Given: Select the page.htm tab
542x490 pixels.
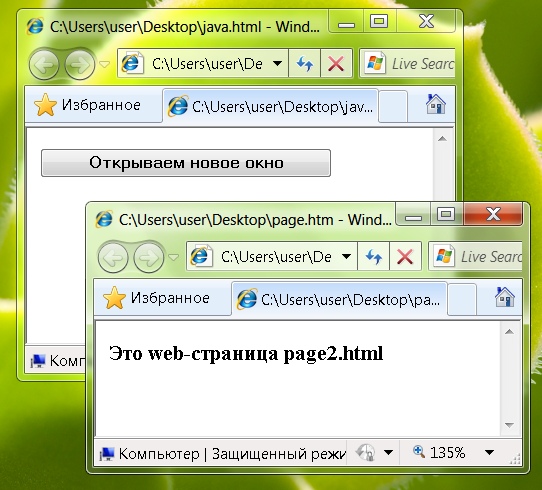Looking at the screenshot, I should [x=339, y=300].
